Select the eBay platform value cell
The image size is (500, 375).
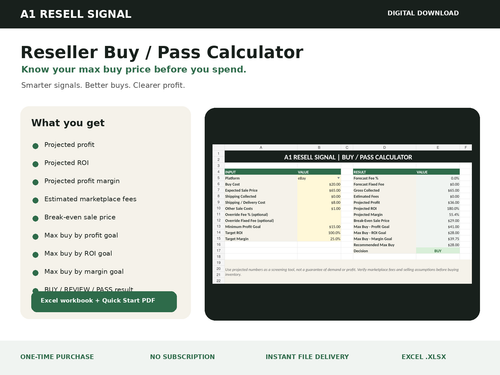tap(319, 178)
